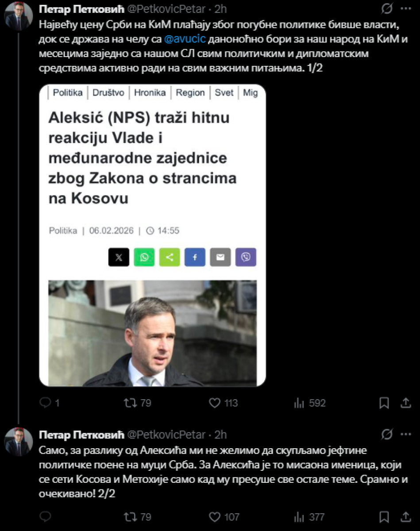Bookmark the first tweet
The height and width of the screenshot is (531, 420).
384,403
